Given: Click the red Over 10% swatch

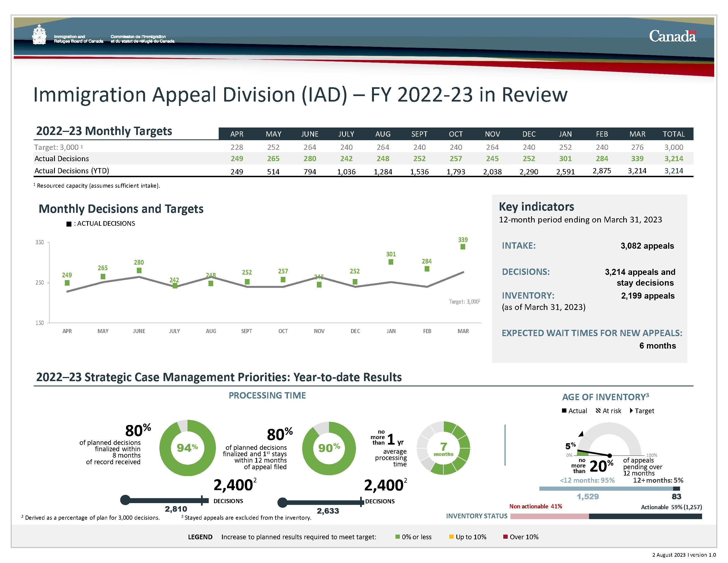Looking at the screenshot, I should click(x=505, y=537).
